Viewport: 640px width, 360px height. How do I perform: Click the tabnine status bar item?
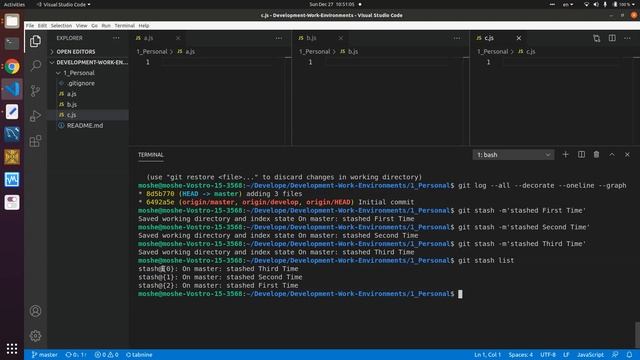tap(139, 355)
